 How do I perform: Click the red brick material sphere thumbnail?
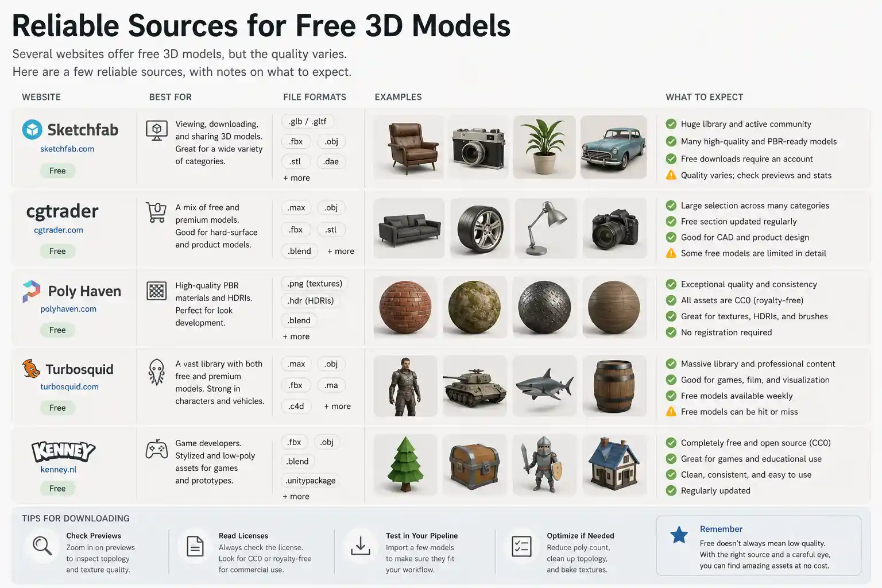(405, 307)
